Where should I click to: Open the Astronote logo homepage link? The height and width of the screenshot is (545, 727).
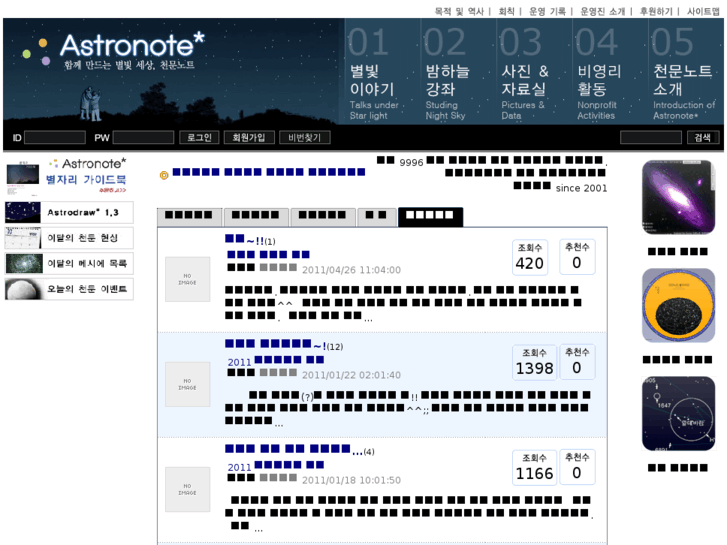(133, 50)
